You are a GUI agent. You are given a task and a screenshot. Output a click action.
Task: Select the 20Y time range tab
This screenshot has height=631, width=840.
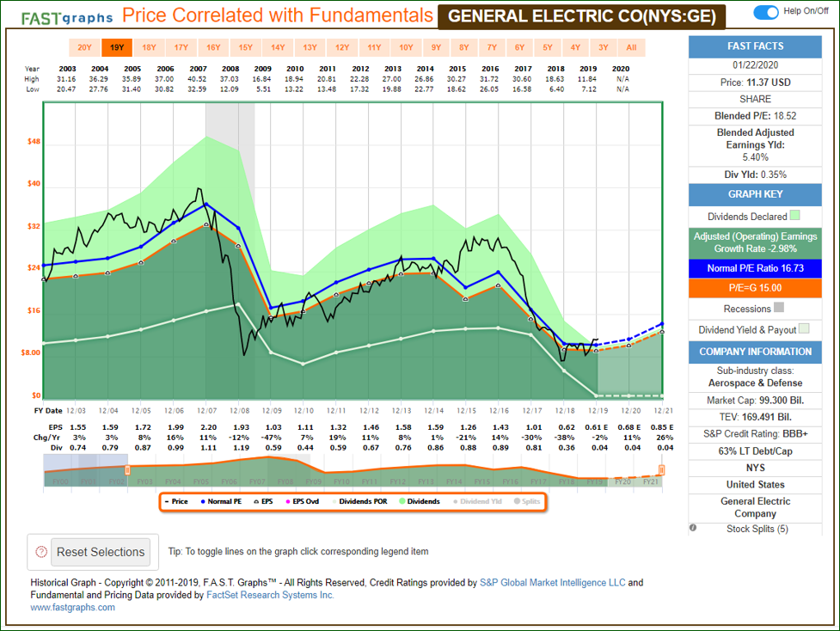click(84, 48)
